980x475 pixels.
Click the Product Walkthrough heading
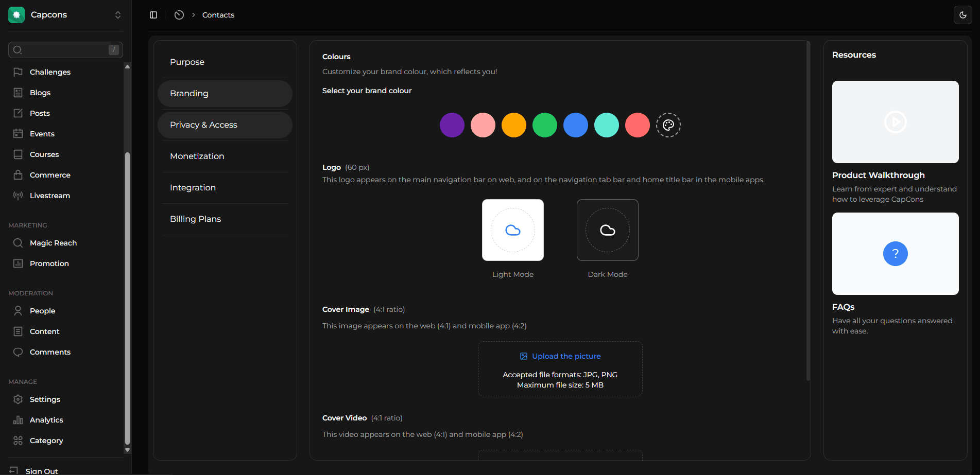879,175
